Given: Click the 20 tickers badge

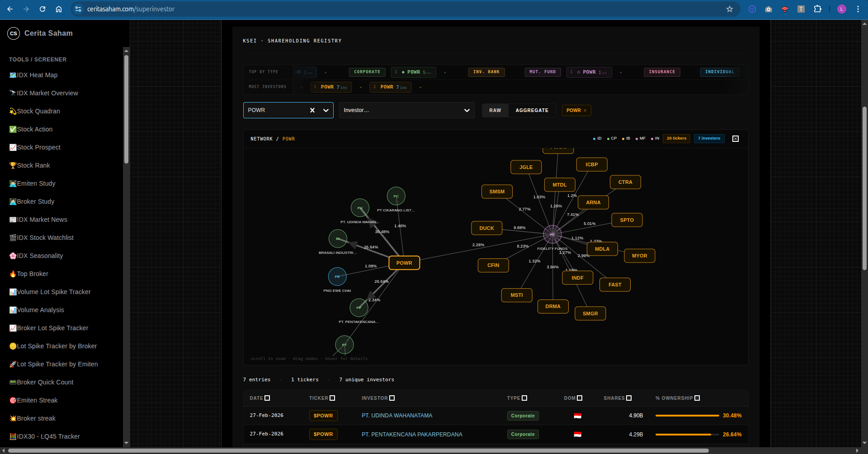Looking at the screenshot, I should [676, 139].
